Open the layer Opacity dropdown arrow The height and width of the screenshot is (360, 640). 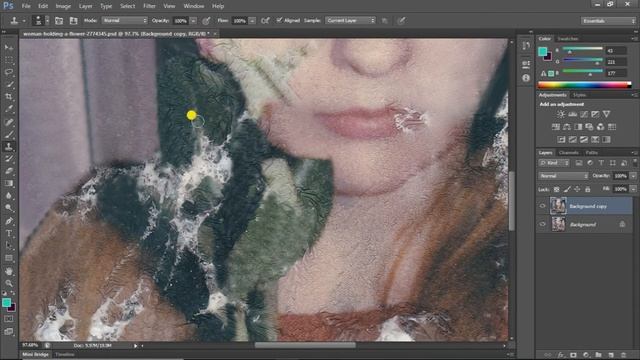point(633,176)
